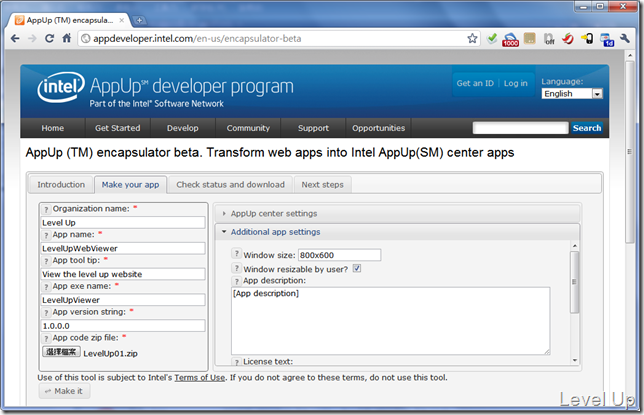644x415 pixels.
Task: Click the App version string field '1.0.0.0'
Action: coord(123,326)
